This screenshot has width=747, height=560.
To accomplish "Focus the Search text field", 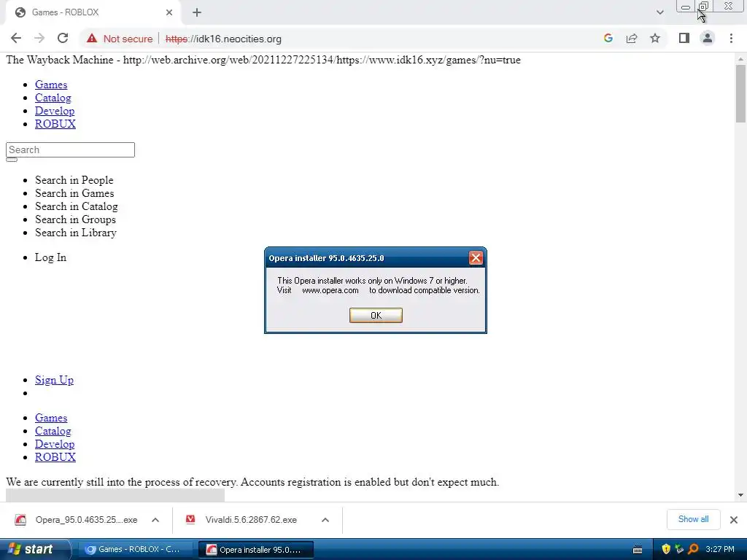I will tap(70, 149).
